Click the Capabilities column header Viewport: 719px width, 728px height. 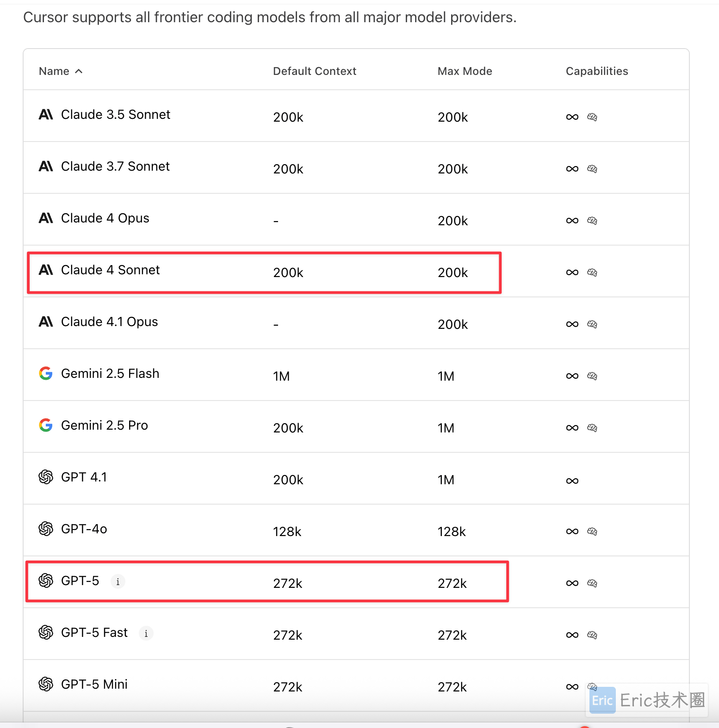pos(597,71)
